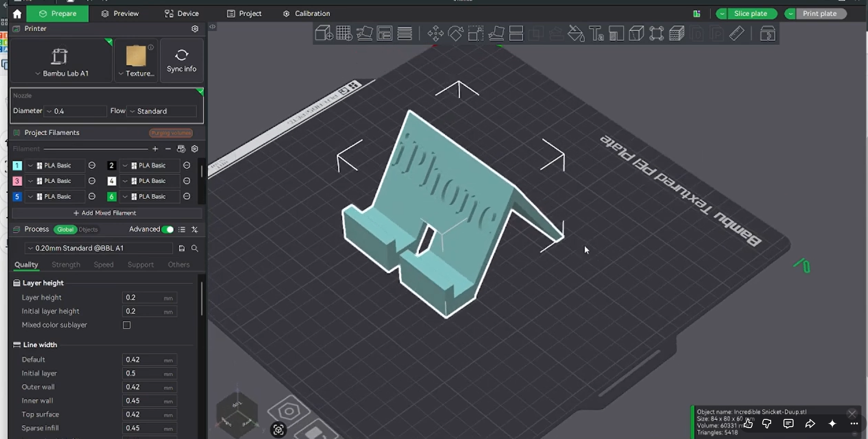Select the Rotate tool icon
Image resolution: width=868 pixels, height=439 pixels.
(455, 33)
